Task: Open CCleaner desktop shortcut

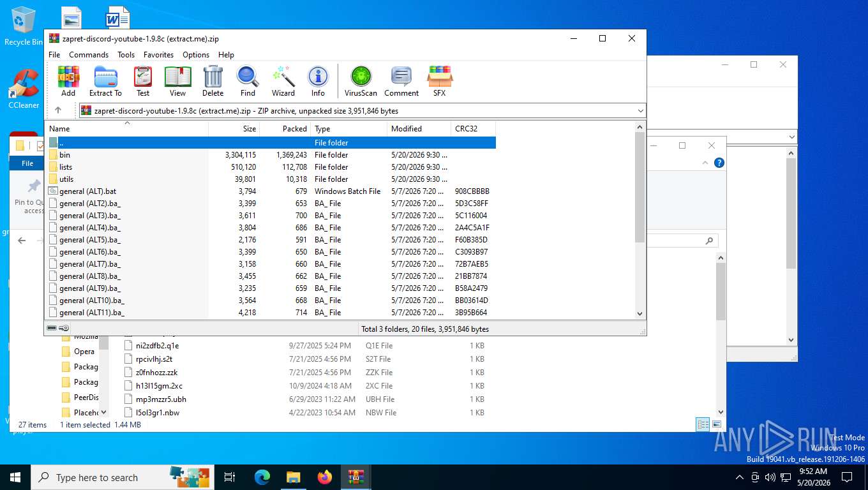Action: 24,89
